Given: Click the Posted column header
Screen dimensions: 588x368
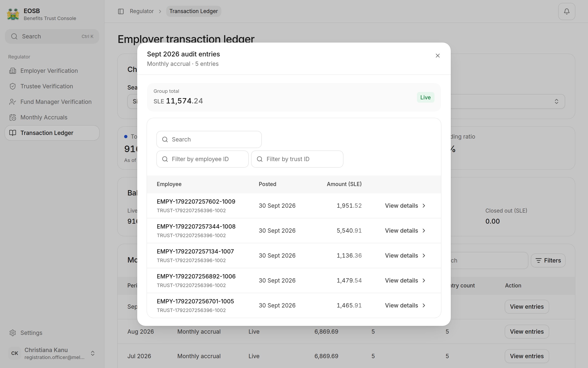Looking at the screenshot, I should click(x=267, y=184).
